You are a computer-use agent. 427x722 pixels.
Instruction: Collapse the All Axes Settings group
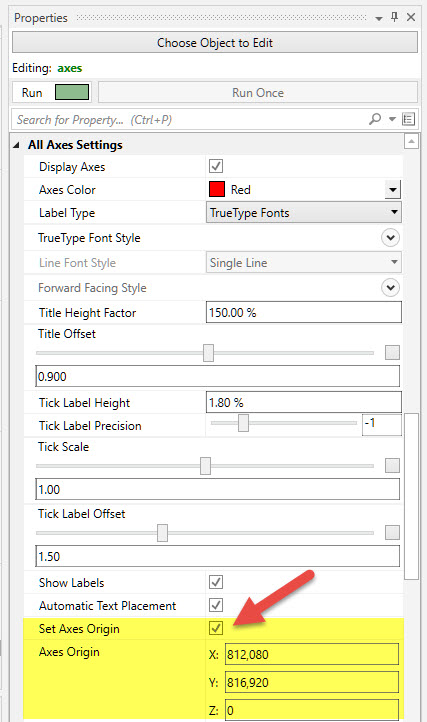coord(17,145)
